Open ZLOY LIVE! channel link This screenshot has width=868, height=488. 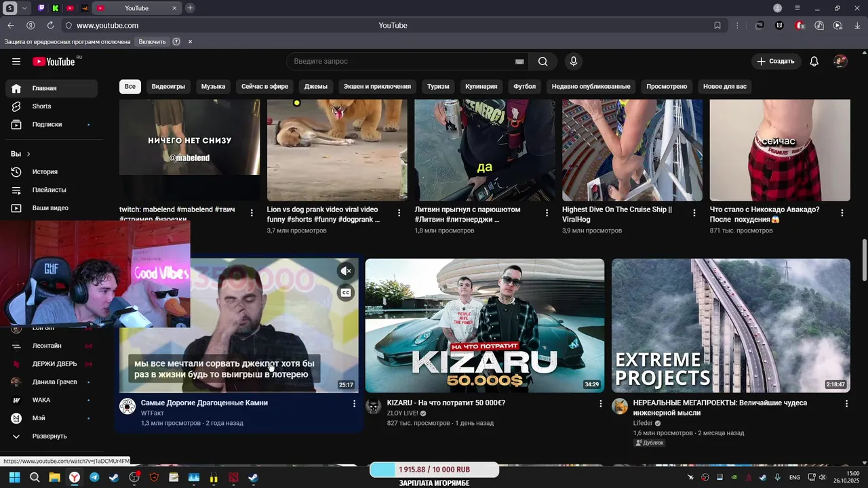402,413
